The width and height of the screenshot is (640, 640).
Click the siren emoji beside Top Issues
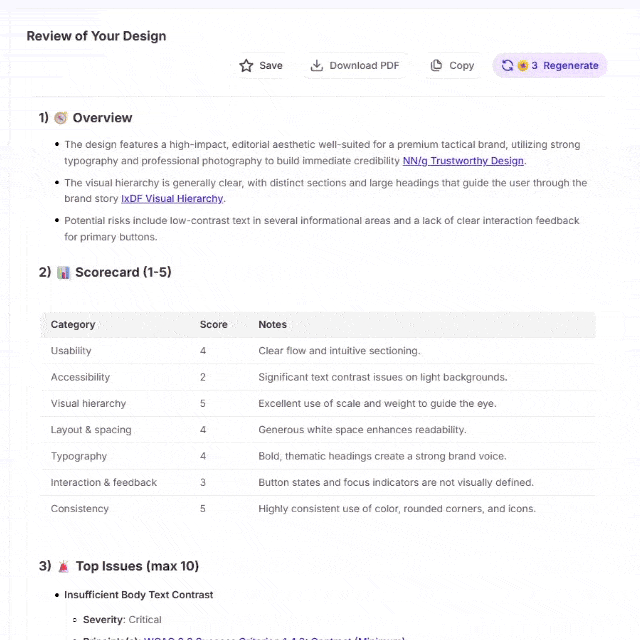tap(63, 566)
